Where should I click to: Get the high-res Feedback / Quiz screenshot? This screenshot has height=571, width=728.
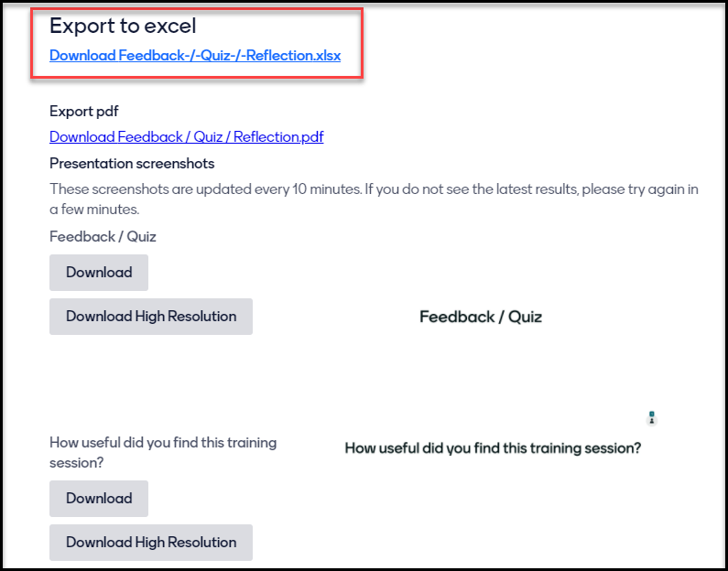(x=151, y=317)
